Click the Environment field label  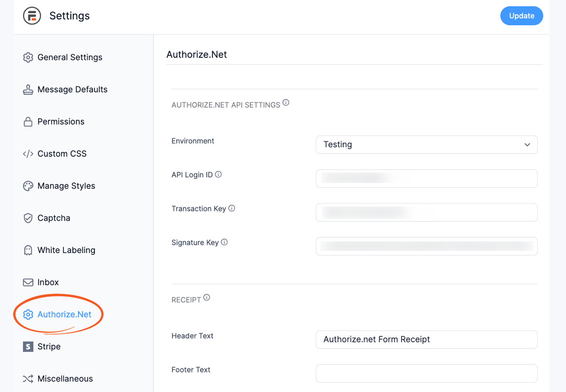click(x=193, y=141)
